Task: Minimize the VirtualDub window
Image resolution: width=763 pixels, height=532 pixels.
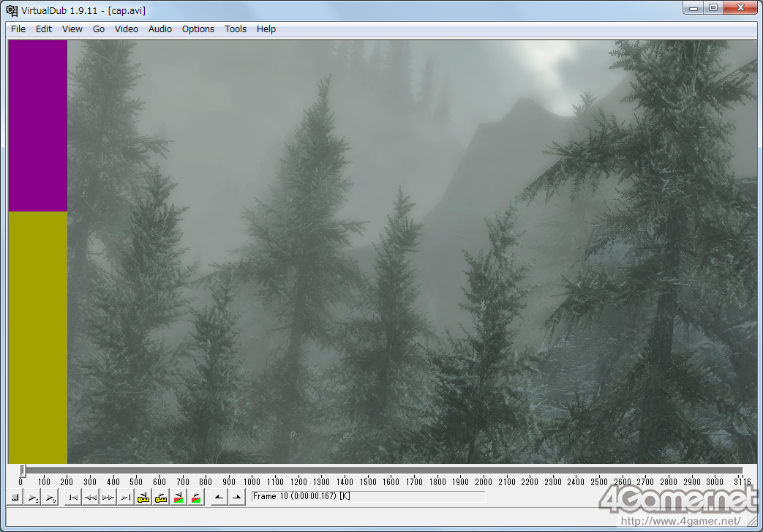Action: pos(694,8)
